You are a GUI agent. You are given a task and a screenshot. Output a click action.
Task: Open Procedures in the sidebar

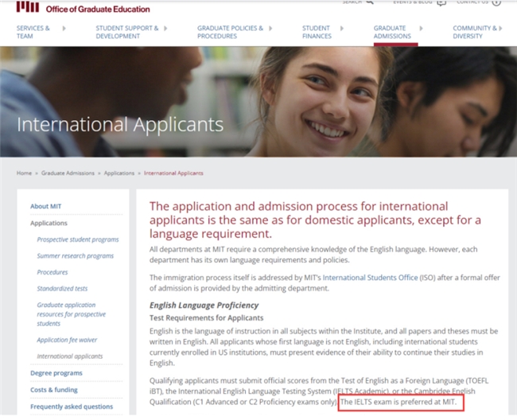pyautogui.click(x=52, y=272)
